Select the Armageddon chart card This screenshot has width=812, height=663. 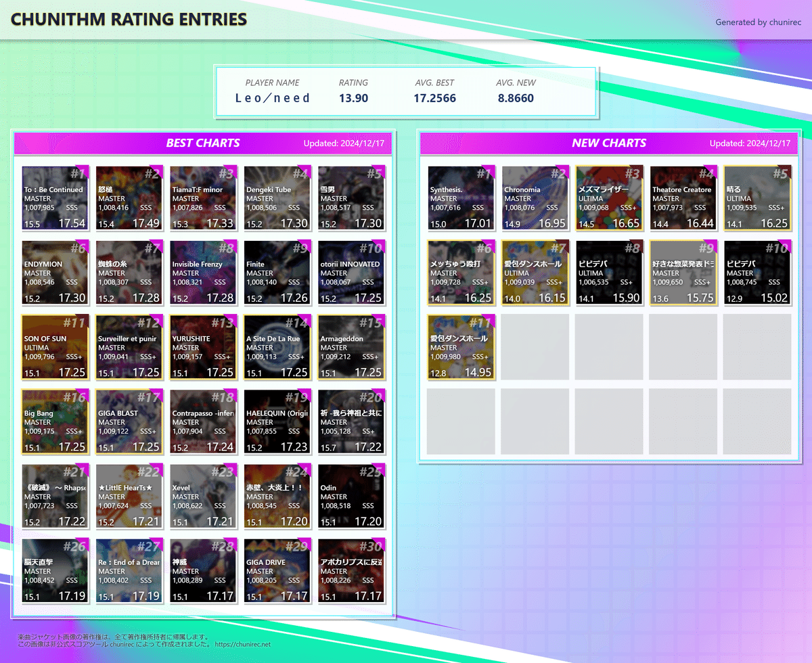coord(351,347)
